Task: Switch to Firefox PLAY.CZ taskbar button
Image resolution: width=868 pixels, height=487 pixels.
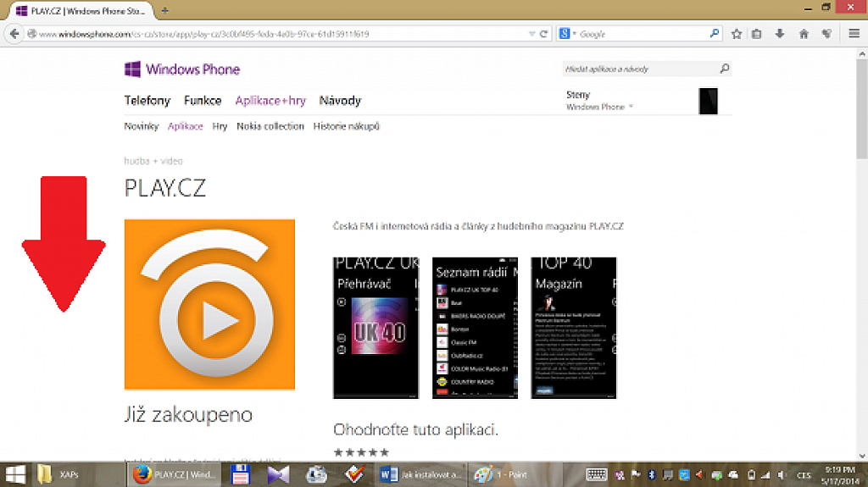Action: (x=175, y=475)
